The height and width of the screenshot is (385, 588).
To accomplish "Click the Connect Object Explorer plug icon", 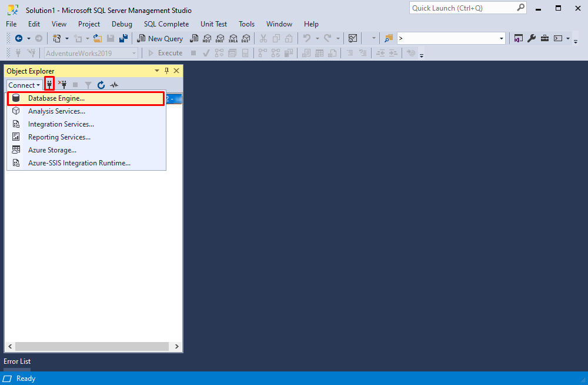I will [49, 85].
